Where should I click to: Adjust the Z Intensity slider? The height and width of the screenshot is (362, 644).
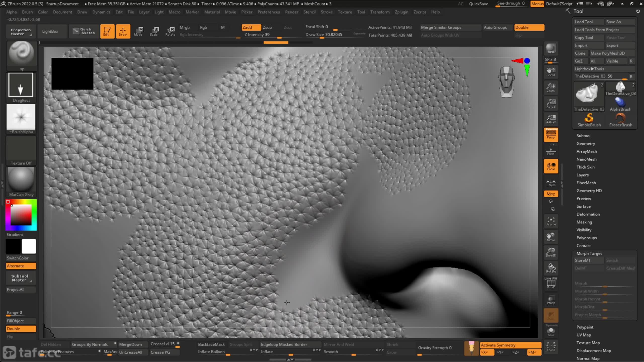pos(272,35)
